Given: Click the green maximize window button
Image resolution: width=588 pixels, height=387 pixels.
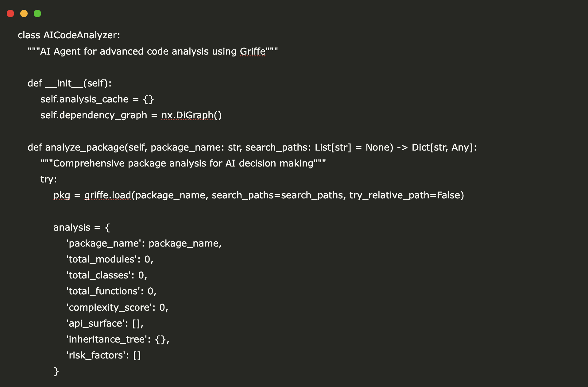Looking at the screenshot, I should click(37, 13).
